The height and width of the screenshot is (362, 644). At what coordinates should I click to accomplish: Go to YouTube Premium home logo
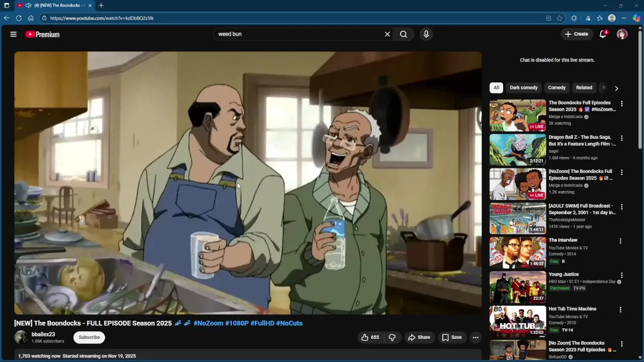42,34
